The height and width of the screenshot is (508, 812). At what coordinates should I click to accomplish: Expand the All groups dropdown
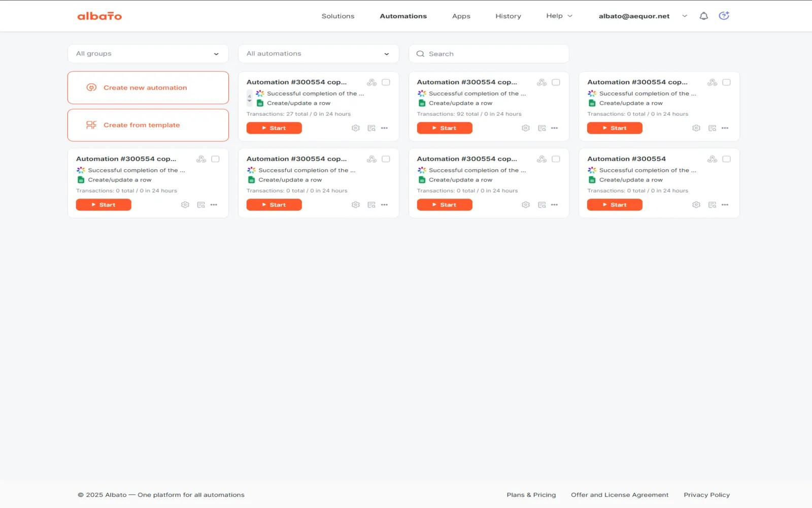coord(148,54)
